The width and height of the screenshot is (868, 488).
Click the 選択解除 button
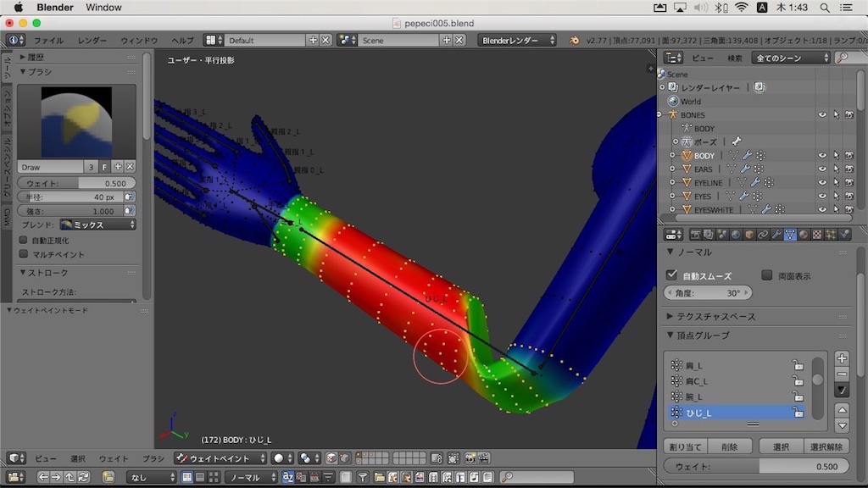(x=826, y=446)
